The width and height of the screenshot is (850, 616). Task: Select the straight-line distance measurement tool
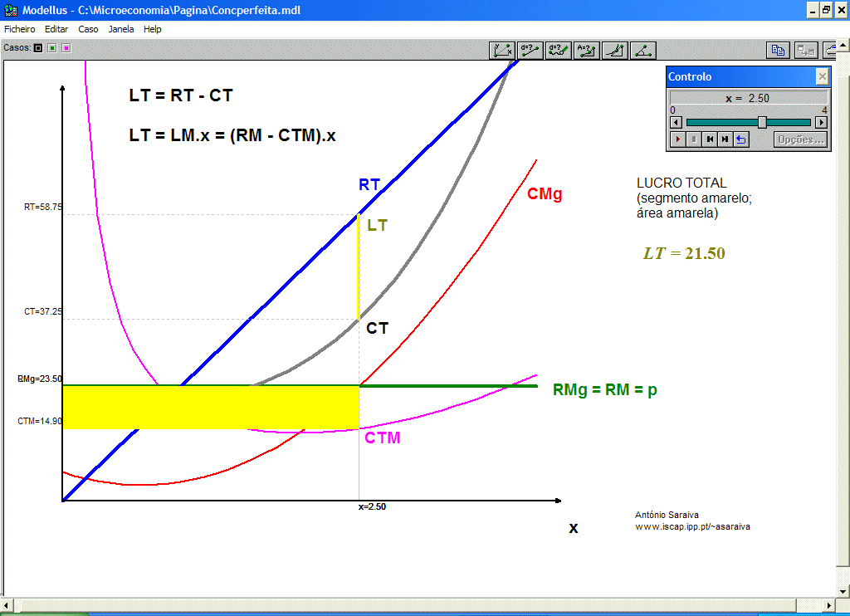click(530, 50)
